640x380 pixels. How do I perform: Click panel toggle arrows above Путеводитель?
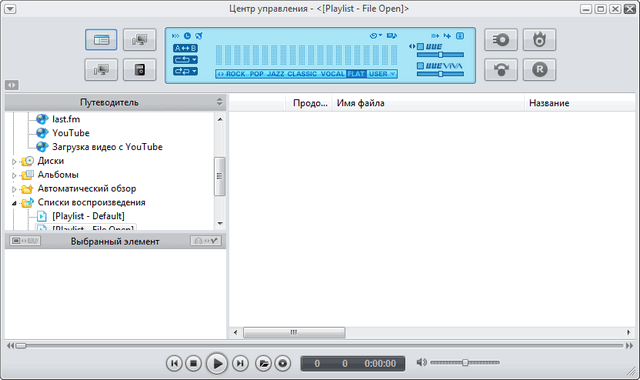11,85
